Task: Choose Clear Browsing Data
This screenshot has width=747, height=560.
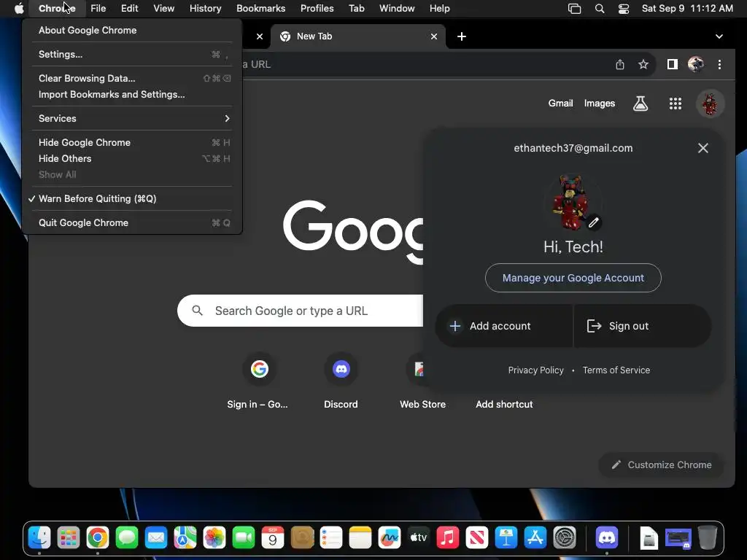Action: pyautogui.click(x=132, y=78)
